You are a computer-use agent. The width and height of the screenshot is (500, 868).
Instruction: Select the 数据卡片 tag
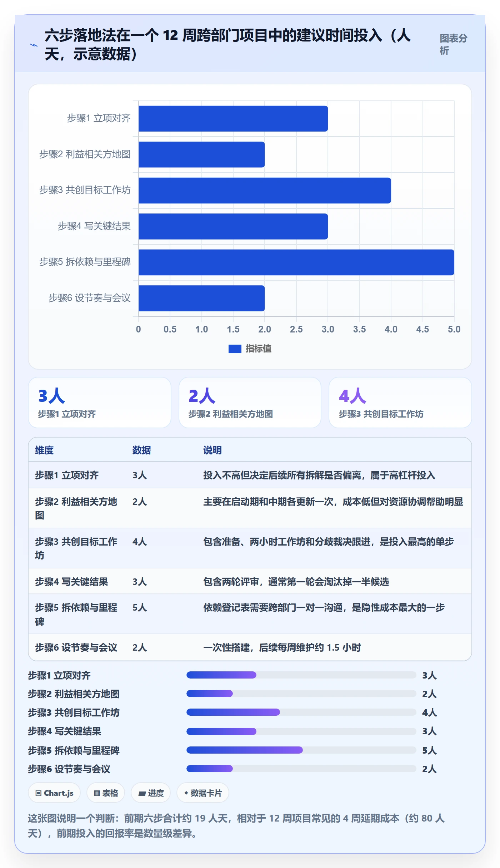coord(203,793)
